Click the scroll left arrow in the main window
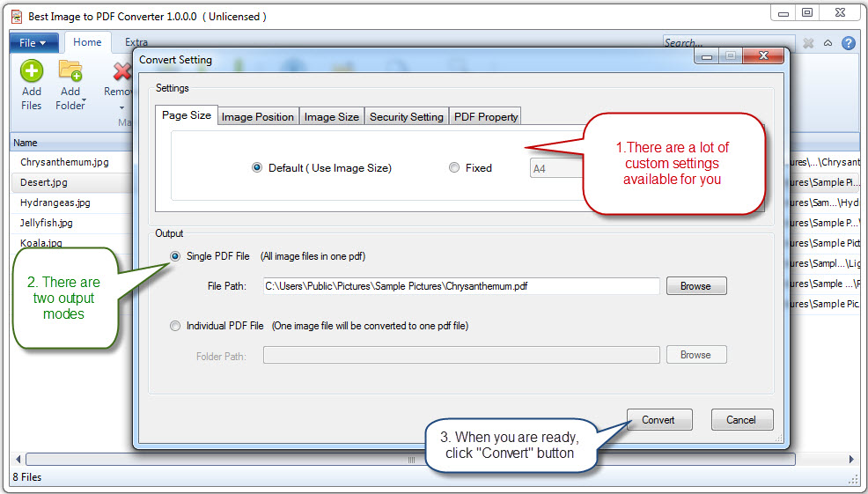Screen dimensions: 868x494 click(x=18, y=459)
